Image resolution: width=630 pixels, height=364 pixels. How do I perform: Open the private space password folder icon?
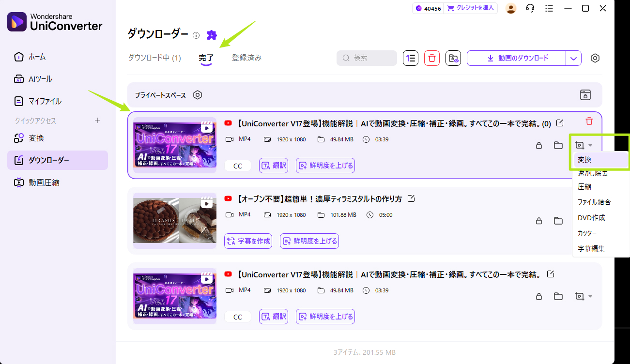[x=585, y=95]
